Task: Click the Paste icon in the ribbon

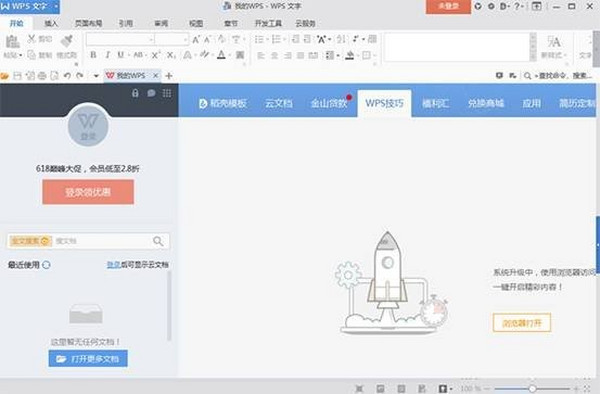Action: (x=12, y=42)
